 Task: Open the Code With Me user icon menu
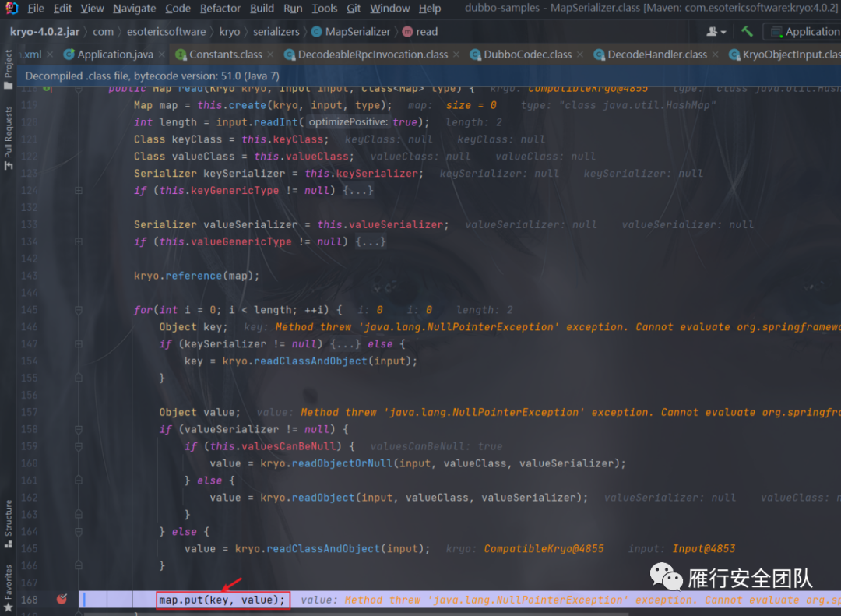click(716, 32)
